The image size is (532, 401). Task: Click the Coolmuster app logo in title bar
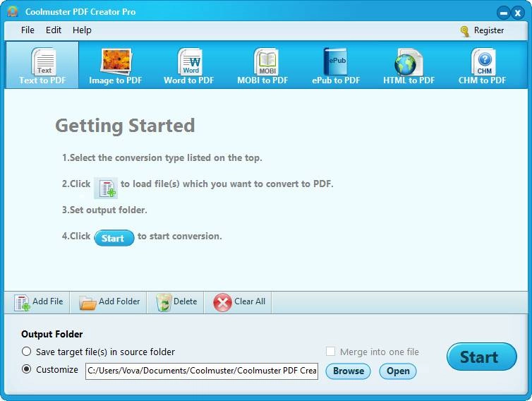pyautogui.click(x=13, y=11)
